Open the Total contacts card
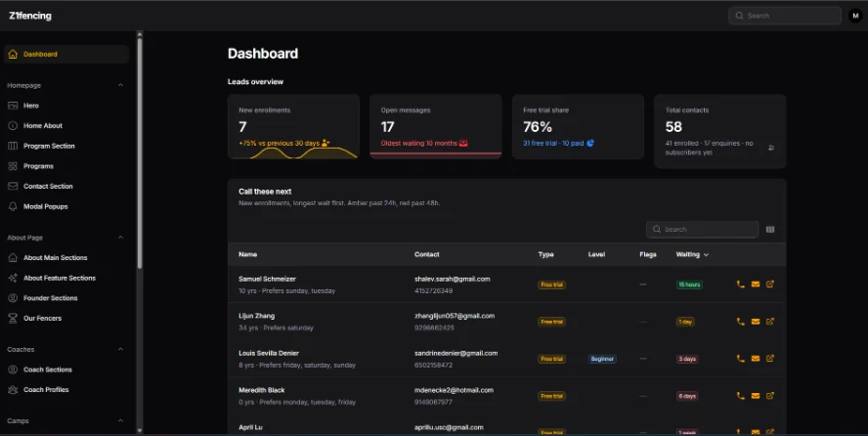The height and width of the screenshot is (436, 868). point(720,131)
